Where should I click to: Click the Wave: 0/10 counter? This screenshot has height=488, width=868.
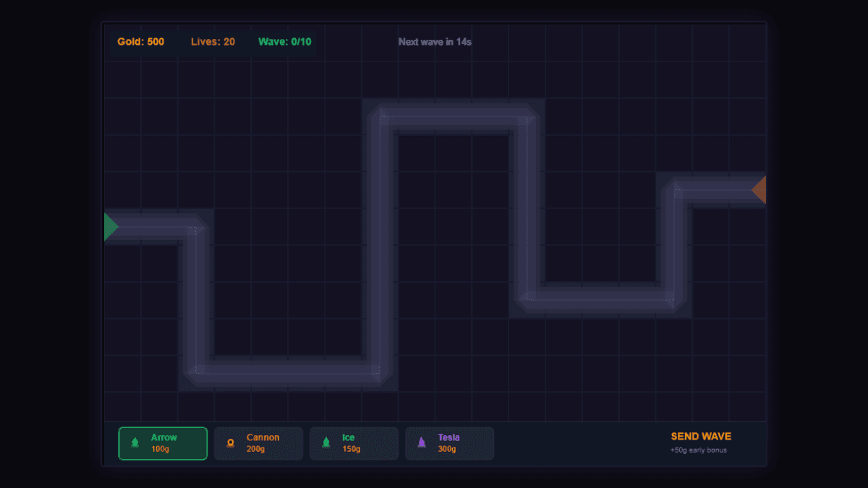tap(285, 42)
